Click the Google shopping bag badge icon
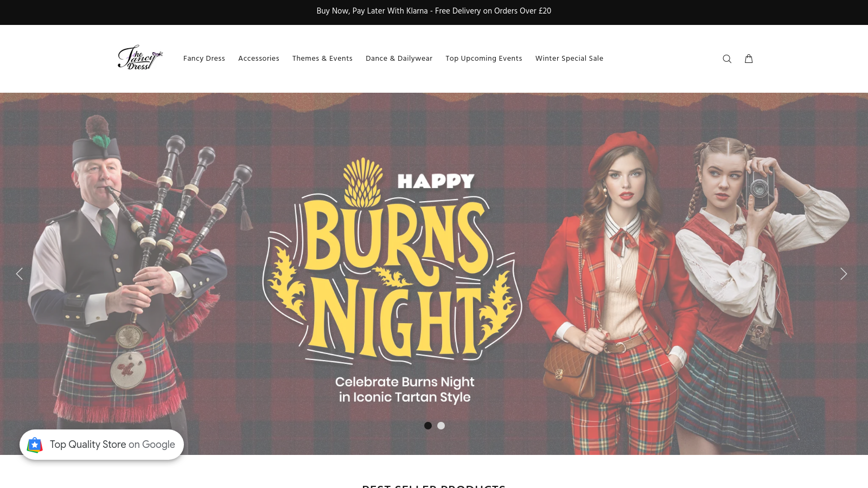868x488 pixels. 35,445
